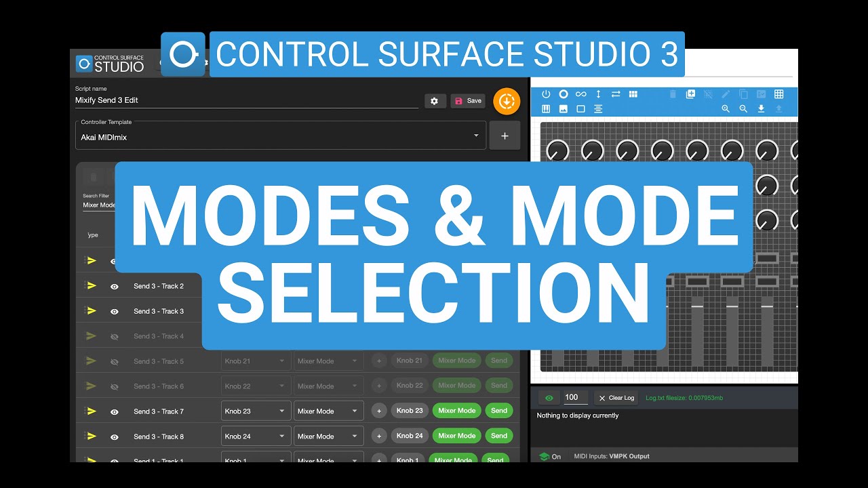Click the plus button in the Knob 24 row
The height and width of the screenshot is (488, 868).
pos(379,436)
